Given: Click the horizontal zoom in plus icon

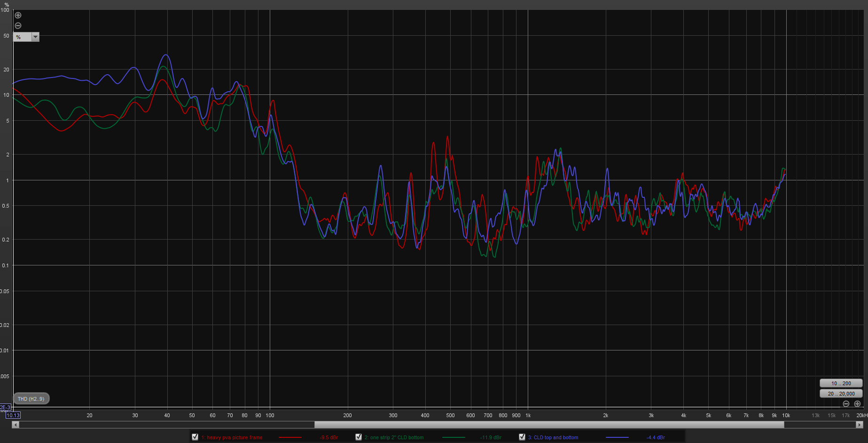Looking at the screenshot, I should (858, 404).
